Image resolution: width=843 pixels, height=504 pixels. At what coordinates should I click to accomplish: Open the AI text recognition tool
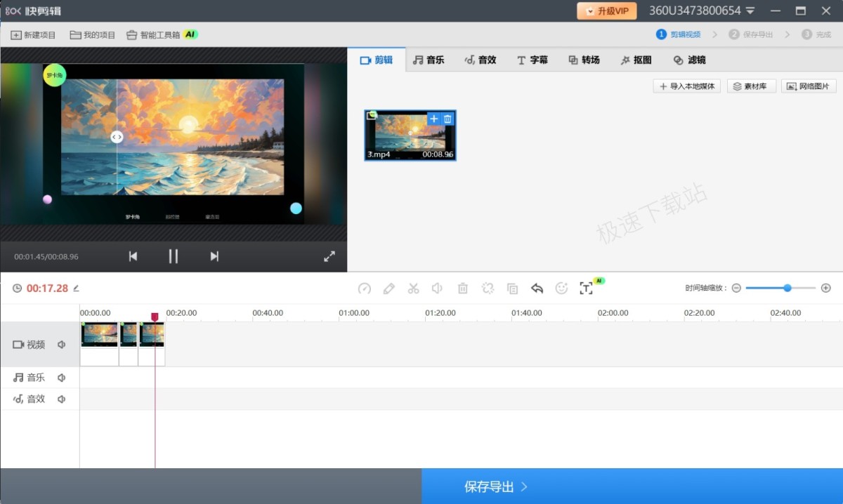coord(586,289)
